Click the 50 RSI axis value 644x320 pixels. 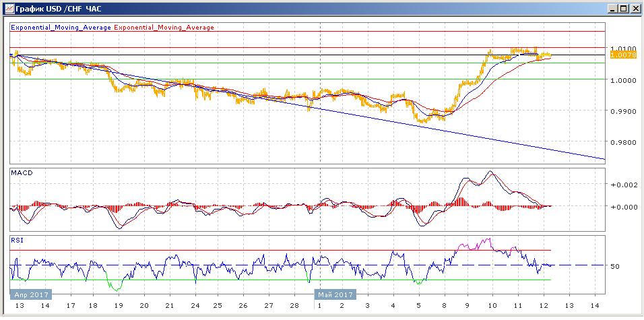click(x=615, y=266)
